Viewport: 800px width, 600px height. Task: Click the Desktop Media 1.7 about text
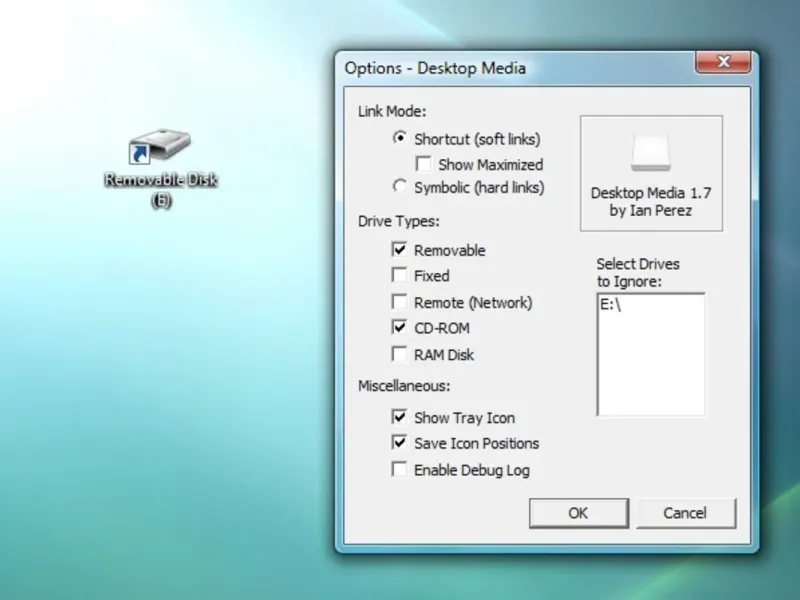tap(651, 202)
